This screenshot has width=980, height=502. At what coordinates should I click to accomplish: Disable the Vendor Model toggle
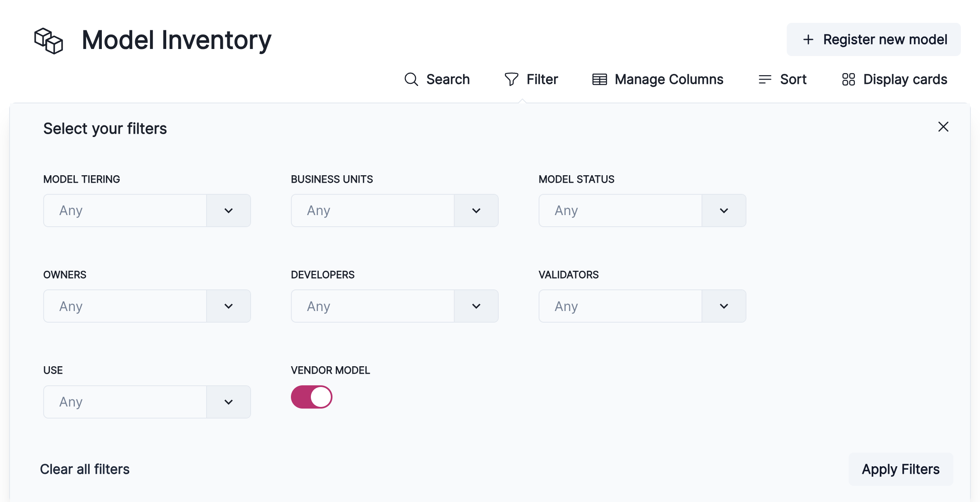pyautogui.click(x=312, y=397)
